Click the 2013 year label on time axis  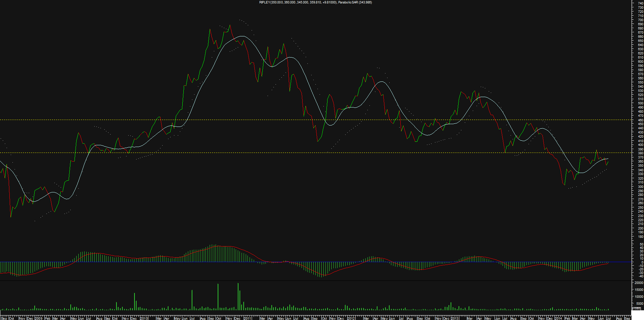pos(455,318)
